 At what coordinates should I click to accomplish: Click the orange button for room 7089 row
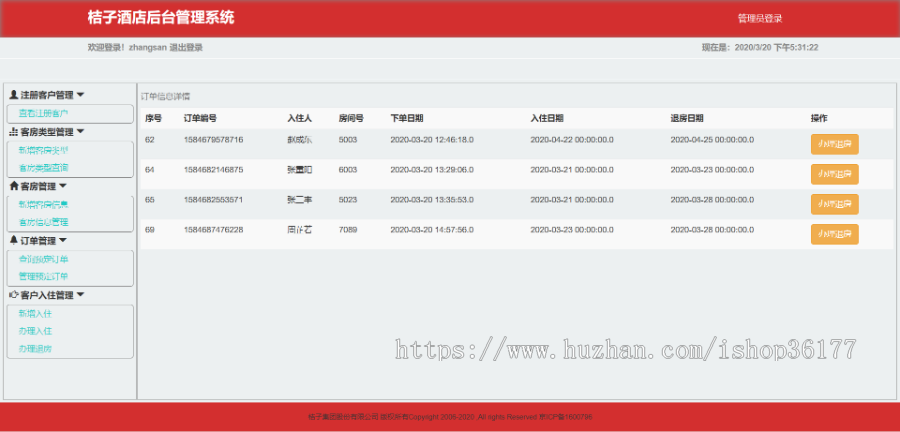pyautogui.click(x=835, y=234)
